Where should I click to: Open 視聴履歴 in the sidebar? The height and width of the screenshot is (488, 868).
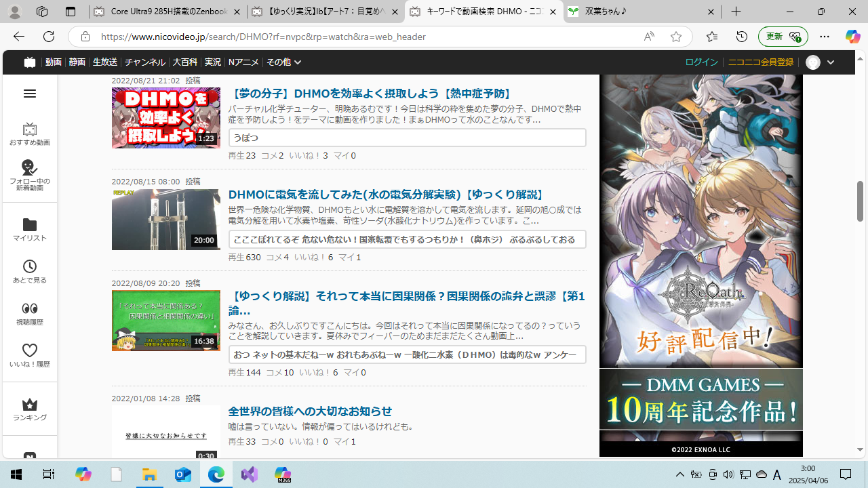29,313
